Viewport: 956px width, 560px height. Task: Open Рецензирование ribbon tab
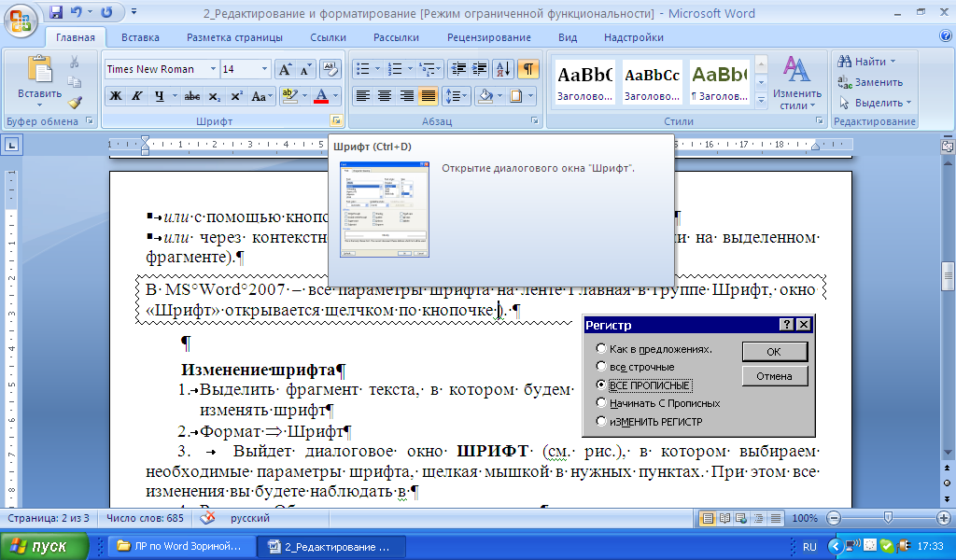pyautogui.click(x=489, y=37)
